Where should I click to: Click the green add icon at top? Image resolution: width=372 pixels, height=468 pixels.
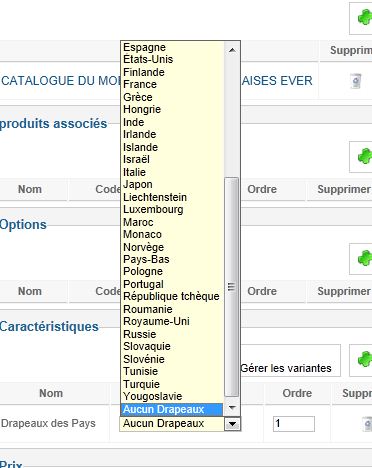click(x=364, y=17)
